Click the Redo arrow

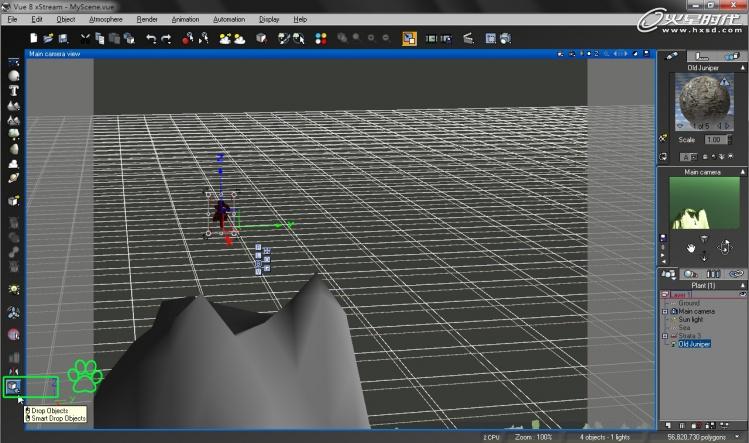(x=166, y=38)
